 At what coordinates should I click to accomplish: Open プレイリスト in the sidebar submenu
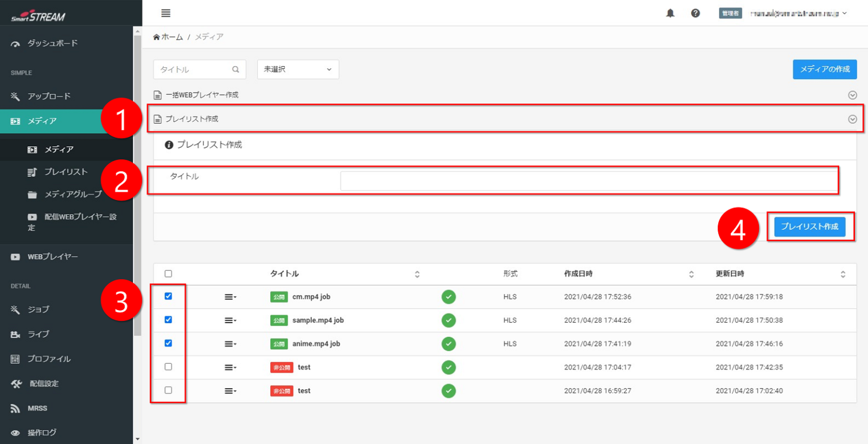coord(66,172)
